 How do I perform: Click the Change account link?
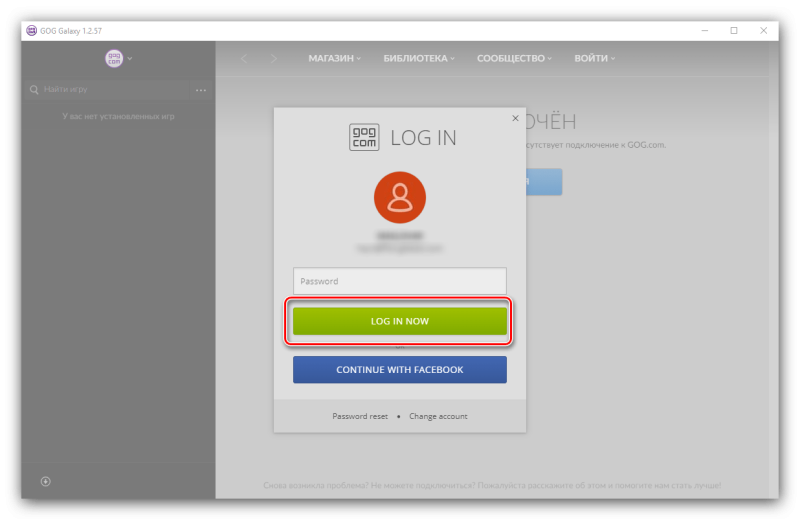tap(438, 416)
